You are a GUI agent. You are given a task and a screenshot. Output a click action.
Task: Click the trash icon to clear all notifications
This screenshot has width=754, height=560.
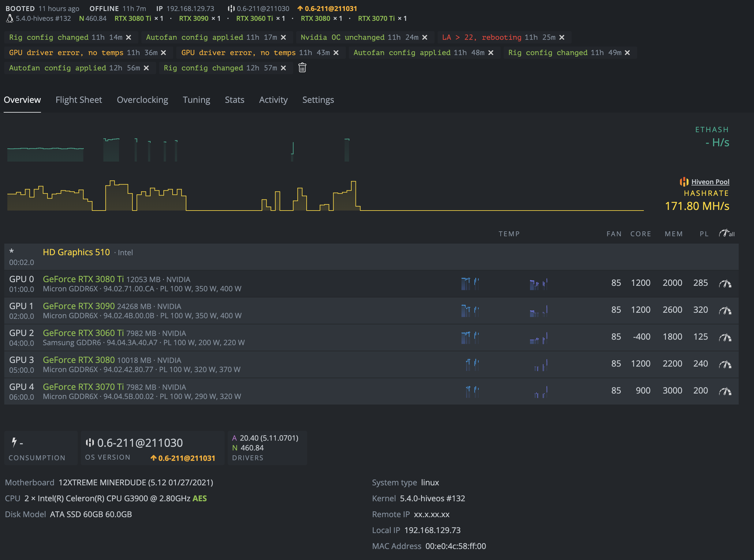point(302,68)
